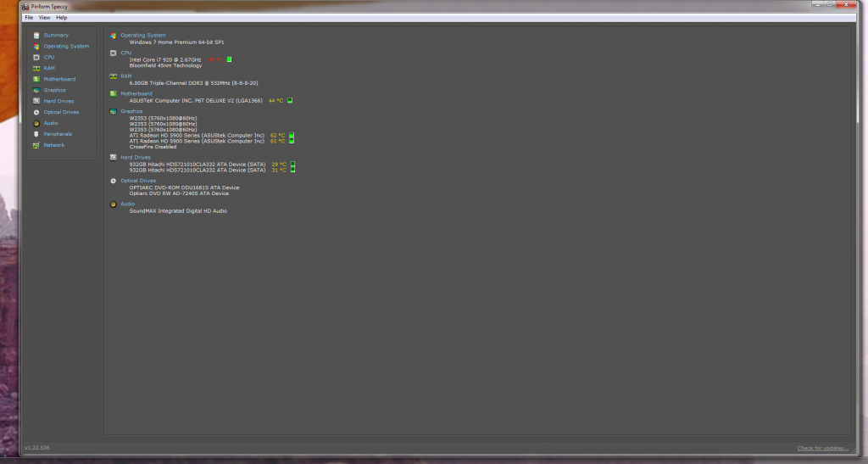Click the RAM heading link in main panel
This screenshot has height=464, width=868.
point(126,76)
